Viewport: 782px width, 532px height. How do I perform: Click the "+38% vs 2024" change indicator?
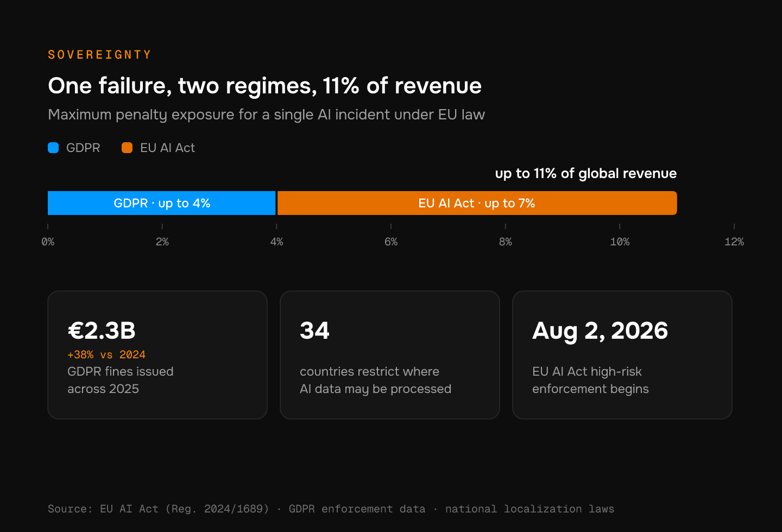(x=106, y=354)
